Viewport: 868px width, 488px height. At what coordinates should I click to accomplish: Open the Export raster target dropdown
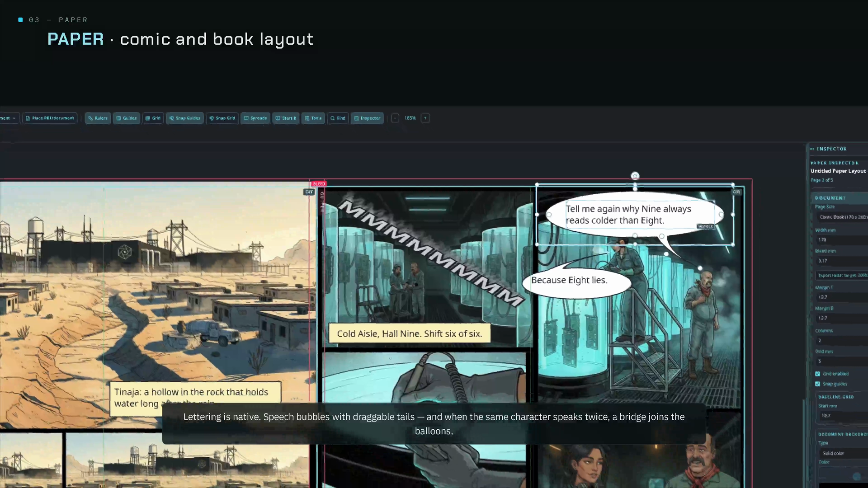(x=842, y=275)
